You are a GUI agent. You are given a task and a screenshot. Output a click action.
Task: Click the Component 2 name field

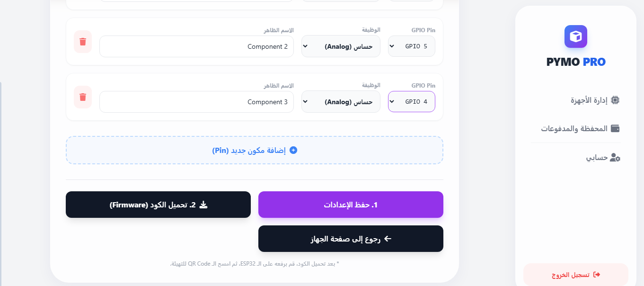[x=196, y=46]
